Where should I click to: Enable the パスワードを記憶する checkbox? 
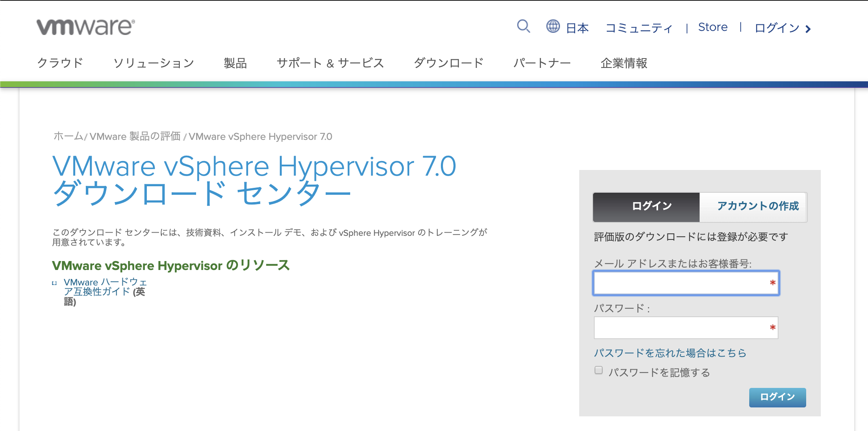click(598, 370)
